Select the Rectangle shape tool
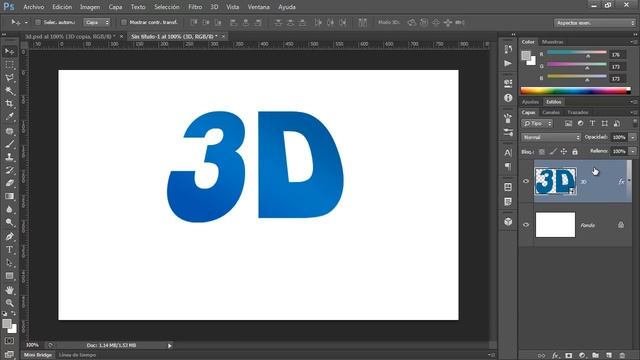This screenshot has width=640, height=360. [9, 276]
